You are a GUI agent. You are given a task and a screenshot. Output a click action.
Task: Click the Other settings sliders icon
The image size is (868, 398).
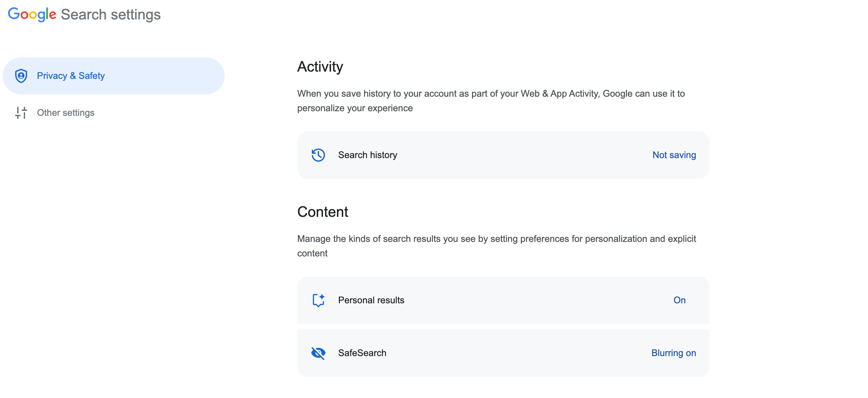[21, 113]
